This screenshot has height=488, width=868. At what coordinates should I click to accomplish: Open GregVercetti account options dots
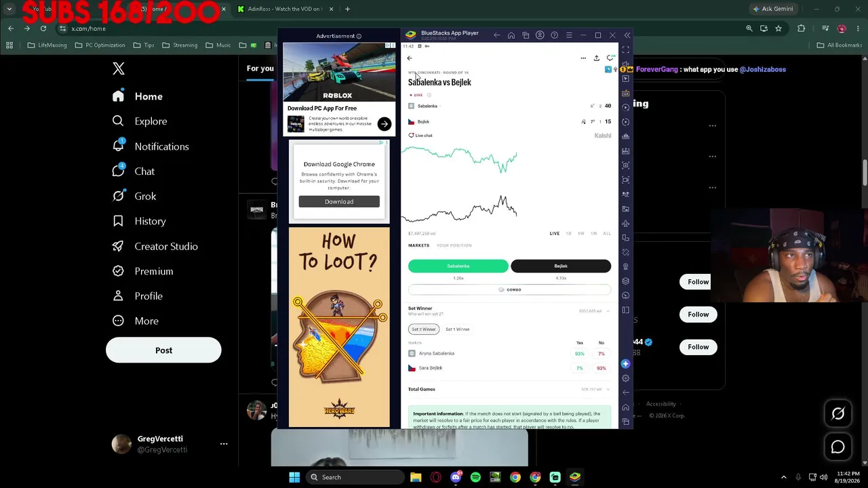pos(224,444)
